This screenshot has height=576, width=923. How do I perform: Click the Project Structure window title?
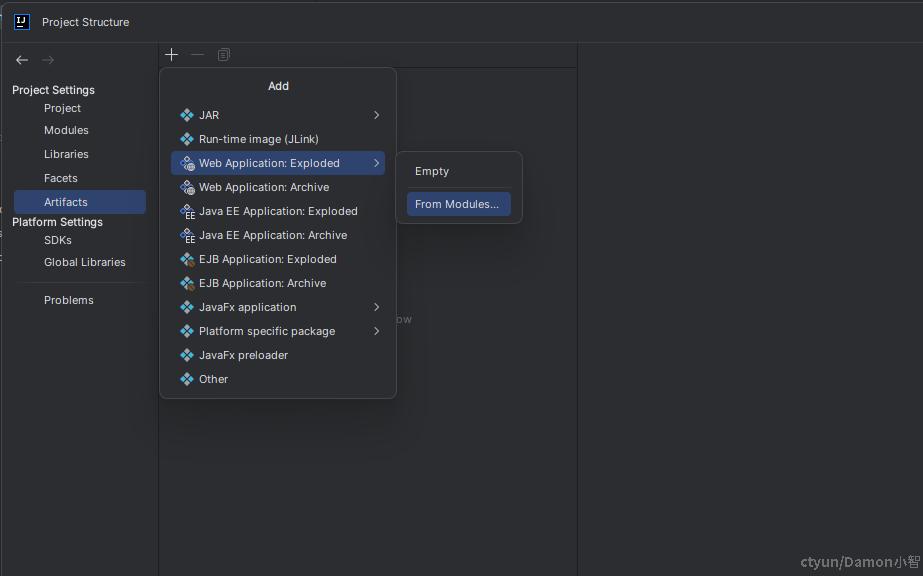pyautogui.click(x=85, y=22)
